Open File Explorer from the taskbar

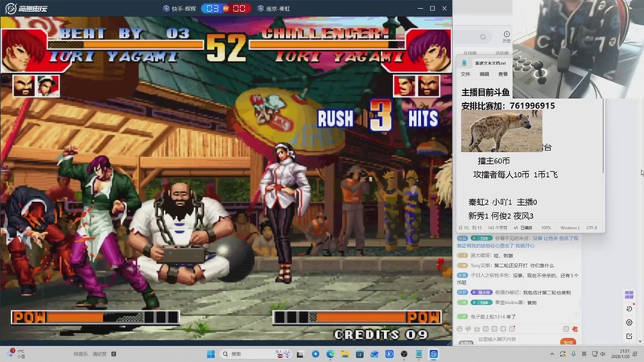pos(345,354)
